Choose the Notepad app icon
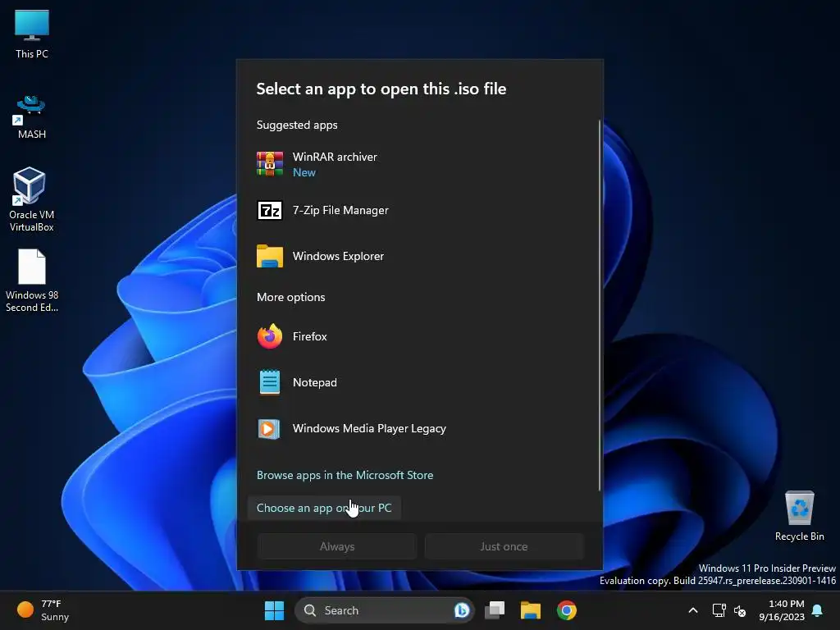Screen dimensions: 840x630 [269, 382]
